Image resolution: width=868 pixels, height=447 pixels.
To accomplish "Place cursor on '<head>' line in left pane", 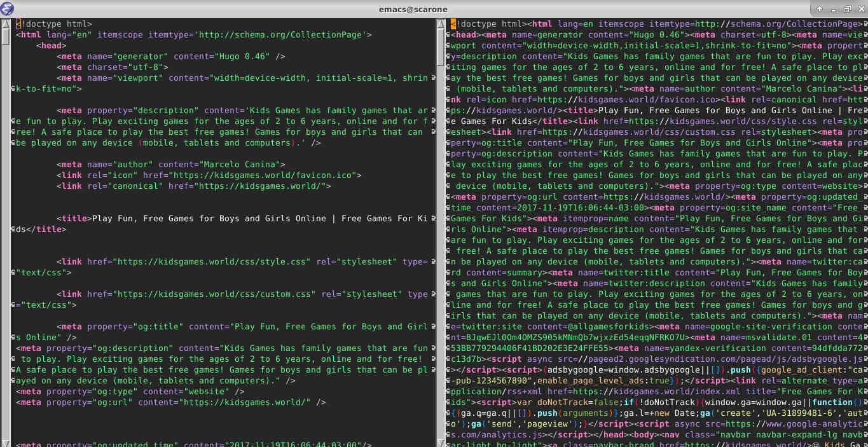I will 52,46.
